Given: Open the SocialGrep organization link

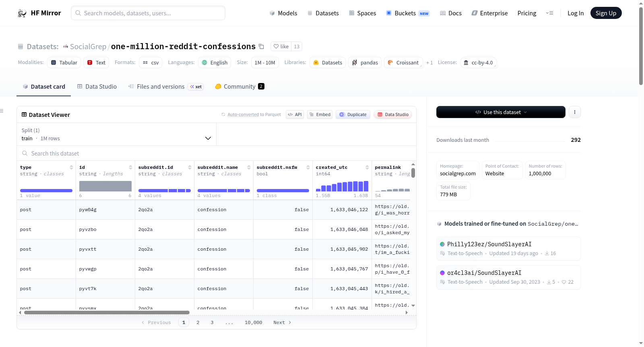Looking at the screenshot, I should (x=88, y=46).
